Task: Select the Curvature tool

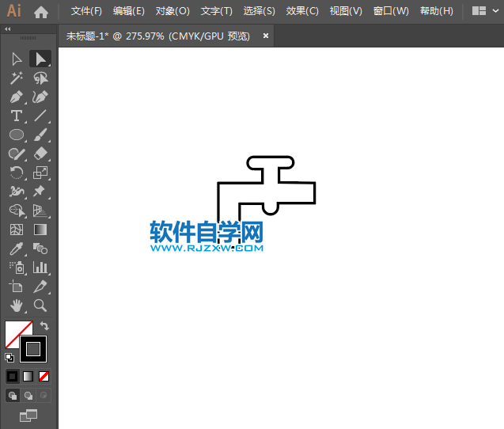Action: pos(40,97)
